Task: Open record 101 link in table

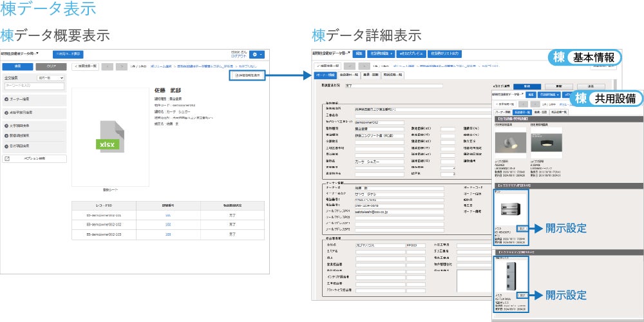Action: (x=168, y=215)
